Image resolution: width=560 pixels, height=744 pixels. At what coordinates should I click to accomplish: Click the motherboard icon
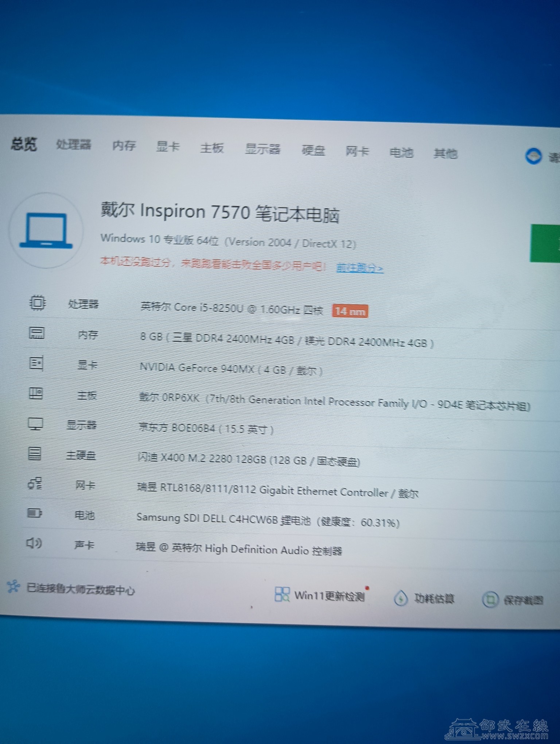click(x=36, y=394)
